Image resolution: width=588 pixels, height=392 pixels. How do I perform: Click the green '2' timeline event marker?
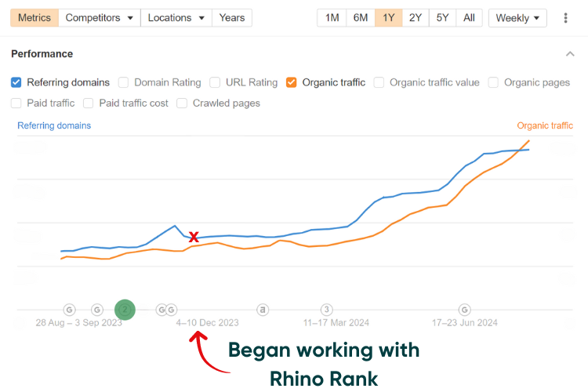pos(125,310)
